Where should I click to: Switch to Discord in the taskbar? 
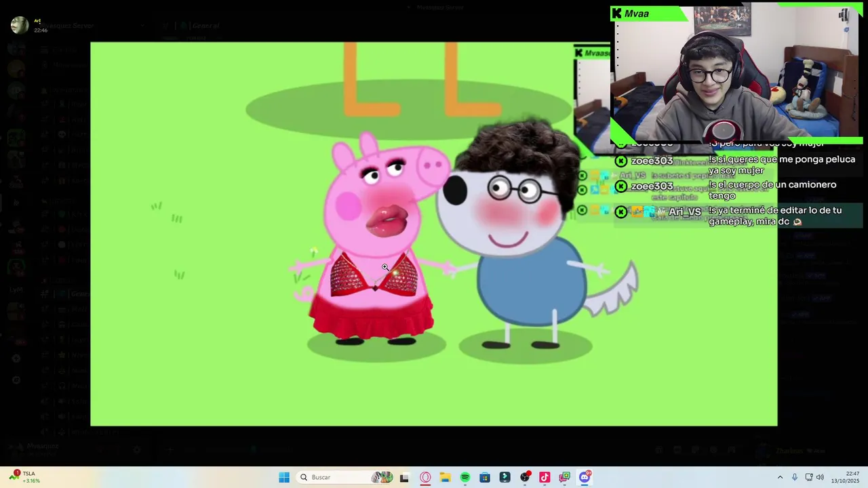pyautogui.click(x=585, y=477)
